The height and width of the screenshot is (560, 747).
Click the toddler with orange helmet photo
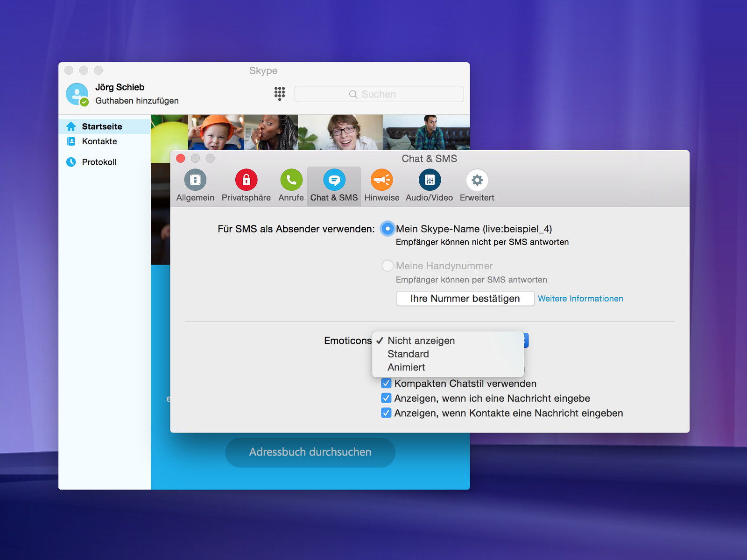[x=216, y=133]
